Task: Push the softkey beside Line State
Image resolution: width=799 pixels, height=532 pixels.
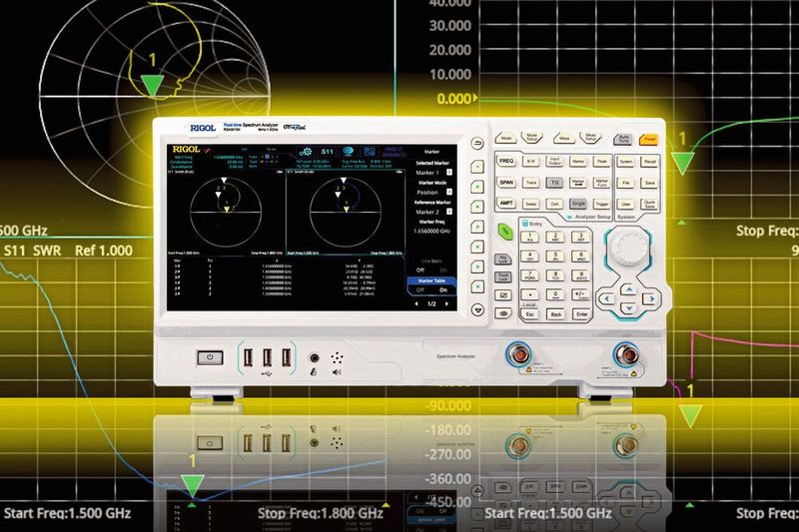Action: [477, 266]
